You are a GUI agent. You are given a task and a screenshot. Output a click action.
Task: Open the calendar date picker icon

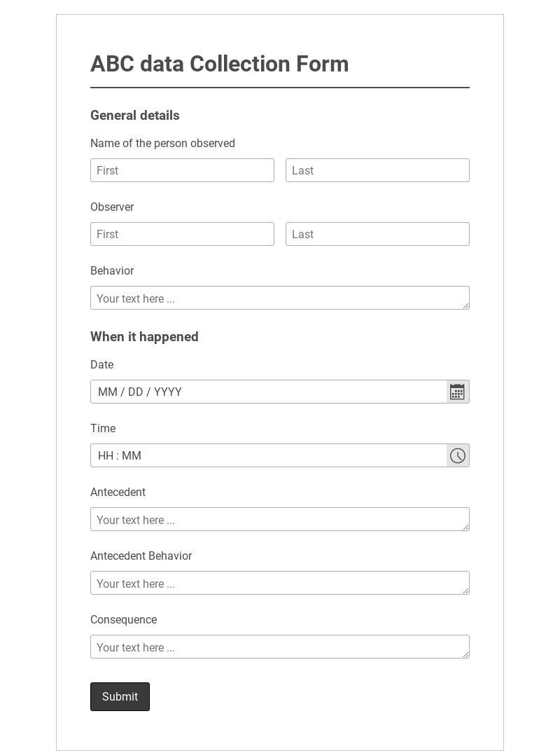(x=457, y=392)
